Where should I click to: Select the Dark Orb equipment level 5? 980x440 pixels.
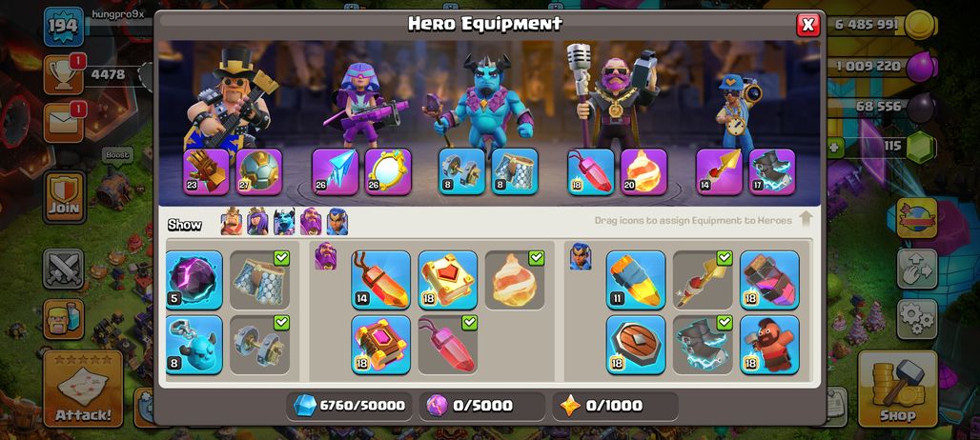click(194, 280)
